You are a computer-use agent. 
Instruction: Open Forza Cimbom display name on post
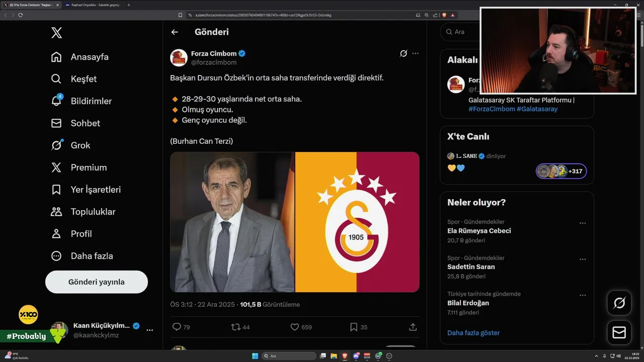(214, 53)
